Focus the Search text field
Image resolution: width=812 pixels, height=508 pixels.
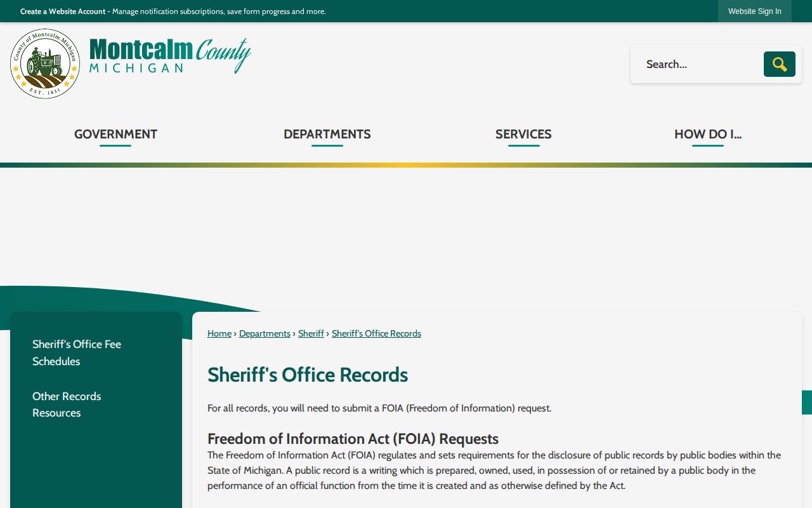(x=697, y=64)
